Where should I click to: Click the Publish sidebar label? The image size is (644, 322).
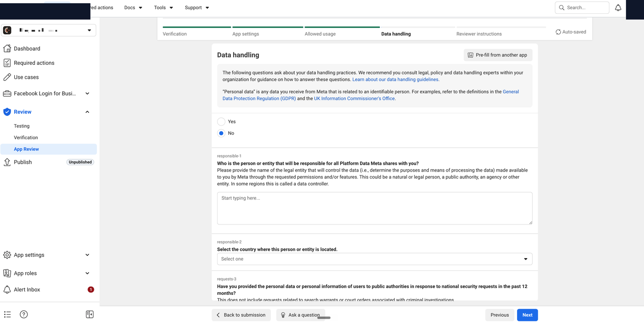click(x=23, y=162)
